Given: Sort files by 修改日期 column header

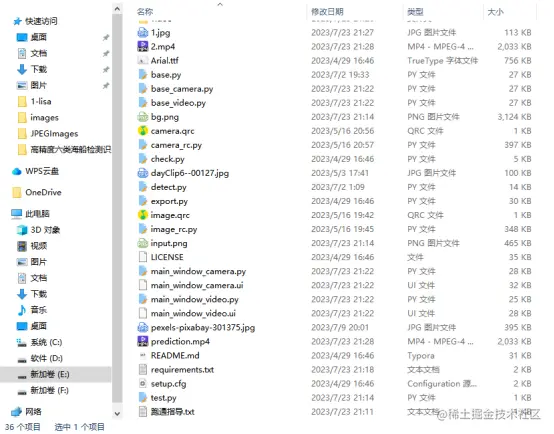Looking at the screenshot, I should pyautogui.click(x=327, y=12).
